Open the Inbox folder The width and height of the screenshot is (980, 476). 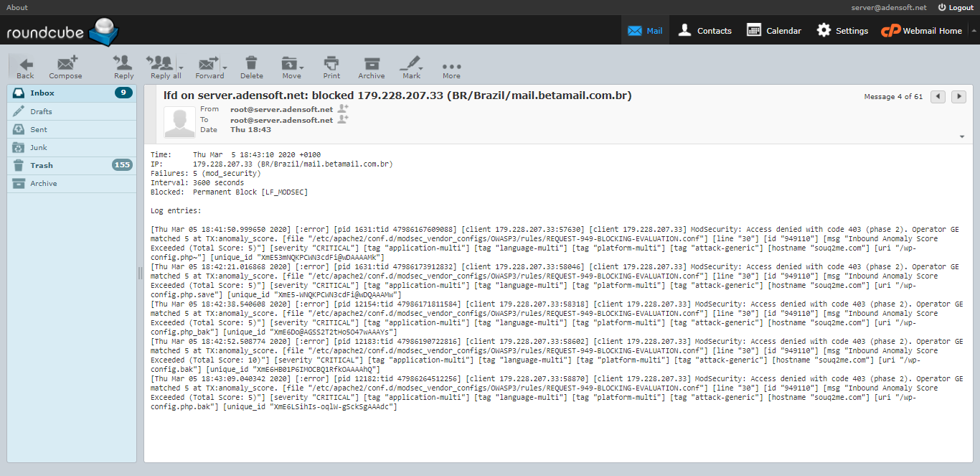pos(72,93)
